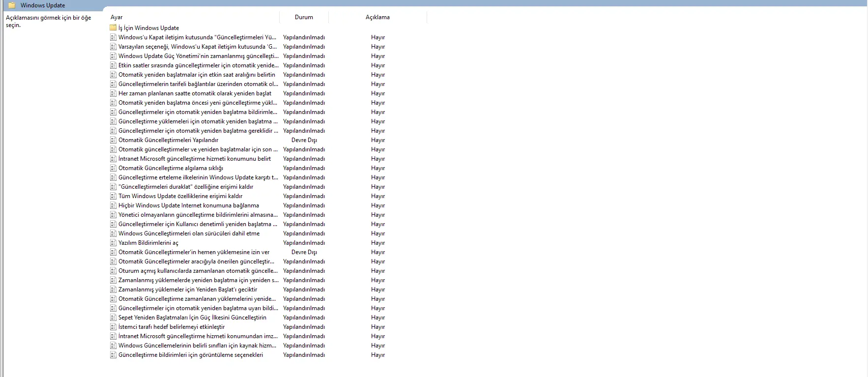Click icon for Windows Güncellemelerinin belirli sınıfları setting
Viewport: 868px width, 377px height.
pyautogui.click(x=113, y=346)
